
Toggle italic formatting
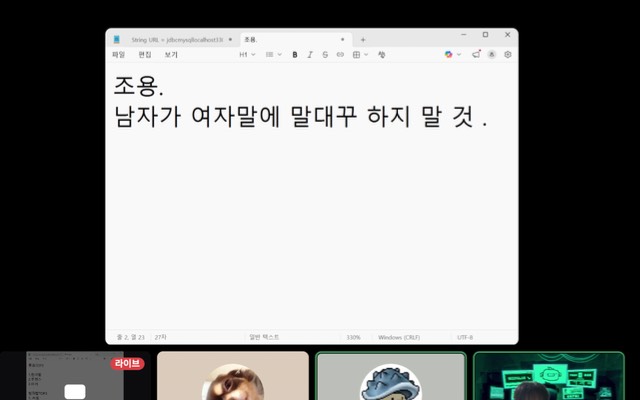click(x=310, y=55)
